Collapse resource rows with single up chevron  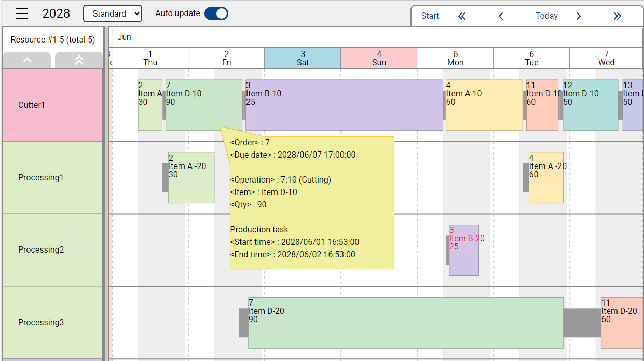click(x=26, y=60)
